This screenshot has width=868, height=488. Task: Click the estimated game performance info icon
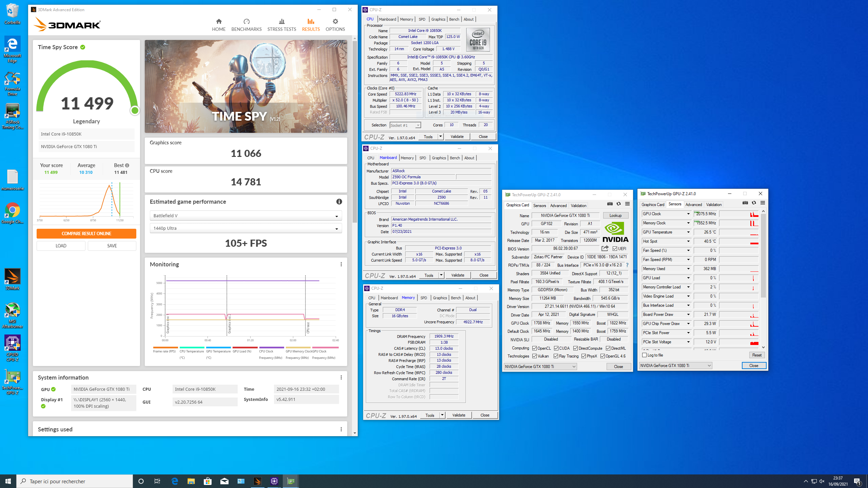click(339, 202)
